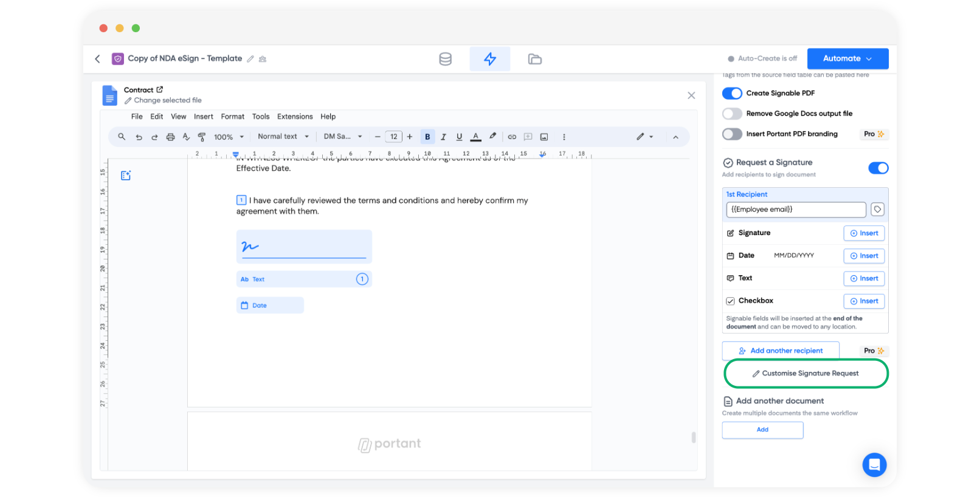Click the insert link icon

coord(512,137)
